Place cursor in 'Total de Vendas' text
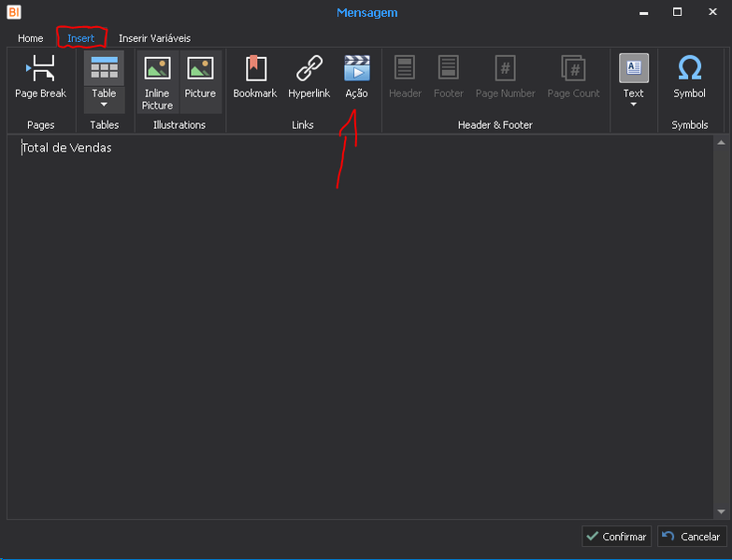Viewport: 732px width, 560px height. (x=66, y=148)
